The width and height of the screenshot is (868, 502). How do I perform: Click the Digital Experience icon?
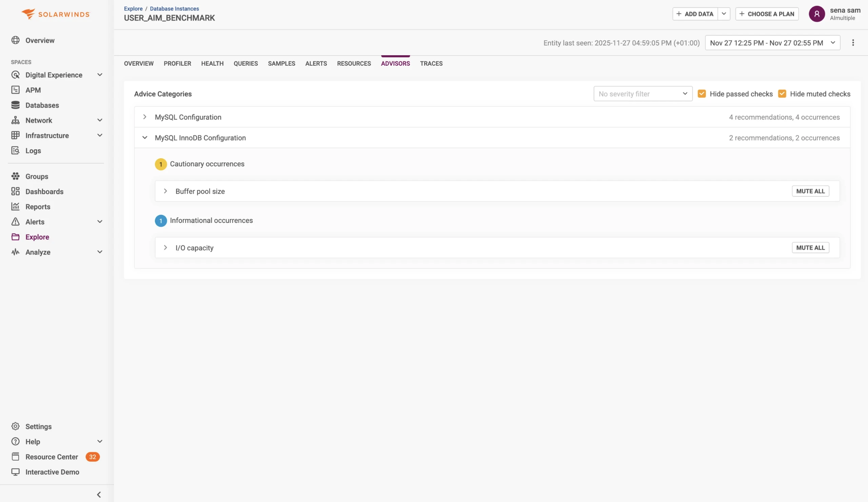coord(15,75)
